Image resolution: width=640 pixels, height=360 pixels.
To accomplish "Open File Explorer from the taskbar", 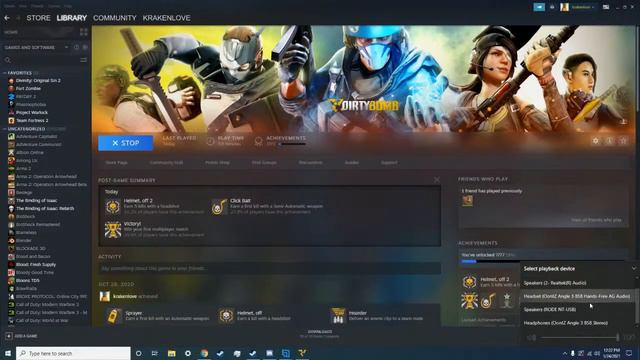I will tap(171, 353).
